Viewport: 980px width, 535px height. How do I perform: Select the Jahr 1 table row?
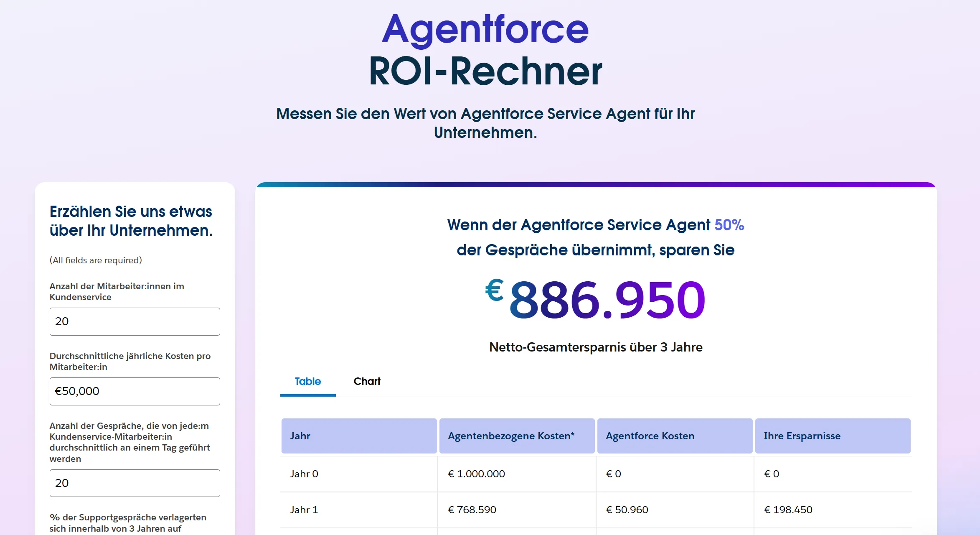coord(304,510)
